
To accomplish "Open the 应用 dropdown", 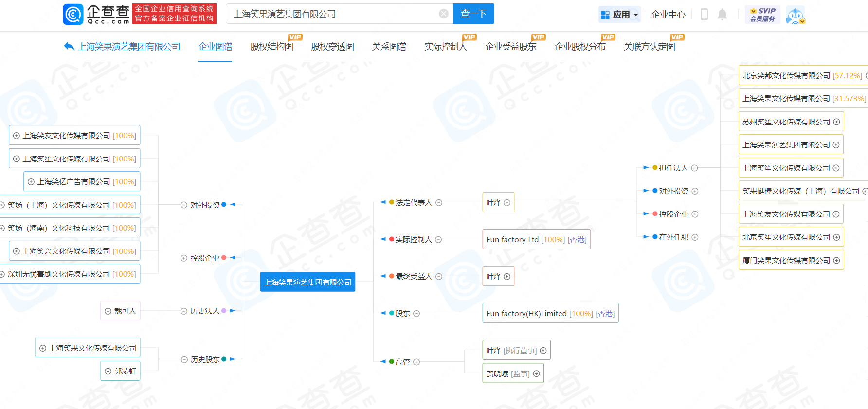I will coord(620,15).
